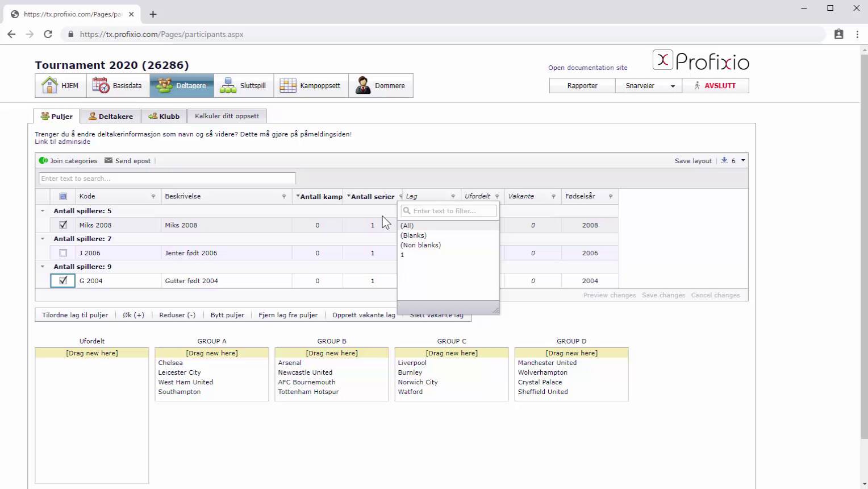This screenshot has width=868, height=489.
Task: Click Drag new here in GROUP A
Action: 212,353
